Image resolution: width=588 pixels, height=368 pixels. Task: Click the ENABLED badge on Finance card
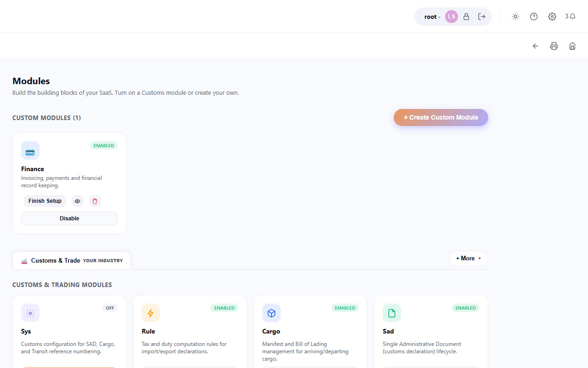pyautogui.click(x=104, y=145)
